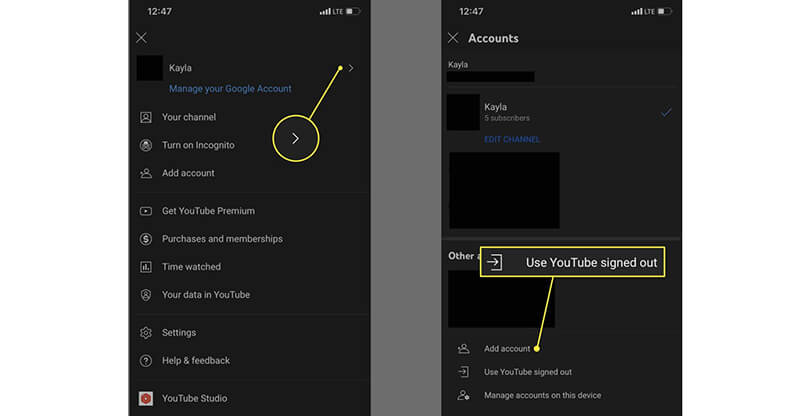Viewport: 800px width, 416px height.
Task: Tap the Your channel person icon
Action: [x=146, y=117]
